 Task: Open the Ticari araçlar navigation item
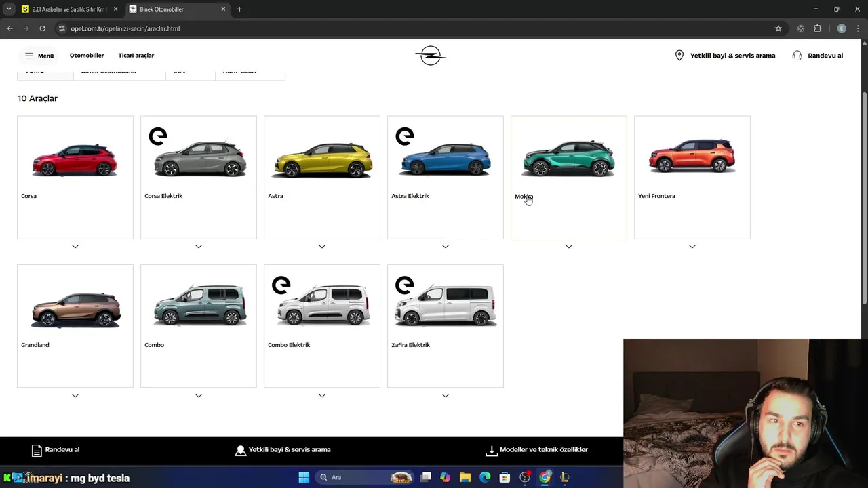coord(136,56)
